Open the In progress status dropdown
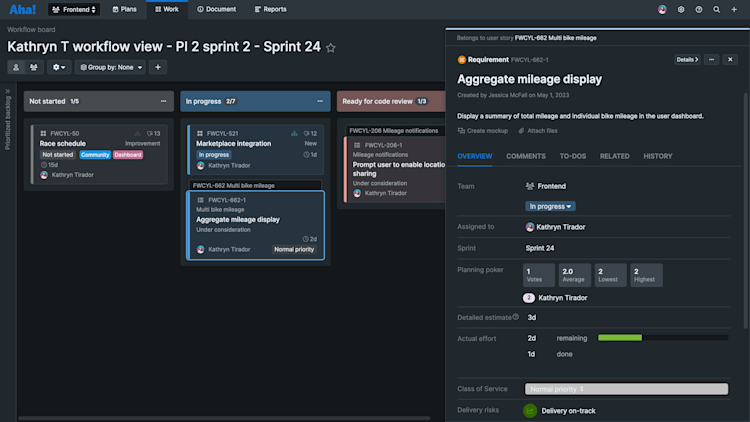Viewport: 750px width, 422px height. (550, 206)
